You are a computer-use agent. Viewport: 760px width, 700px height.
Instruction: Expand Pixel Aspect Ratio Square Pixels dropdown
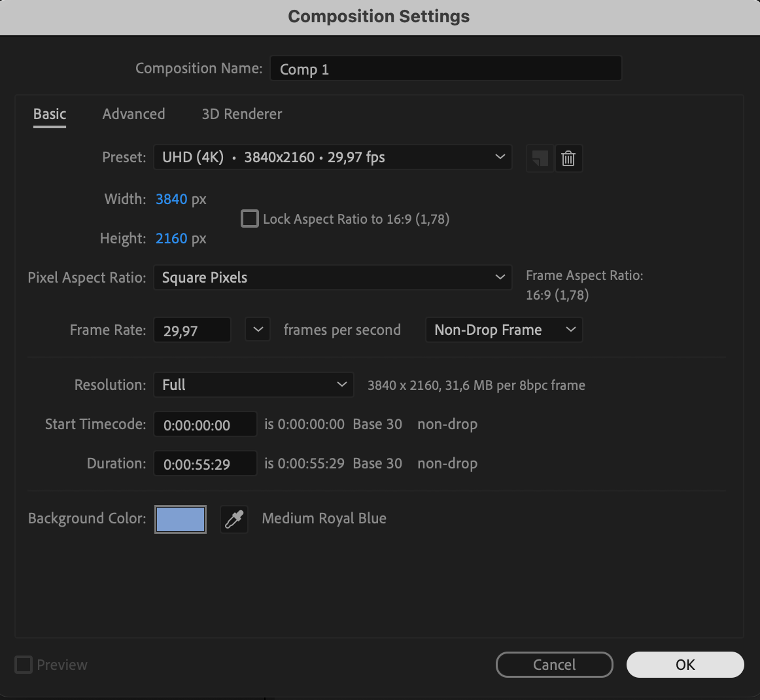[332, 277]
